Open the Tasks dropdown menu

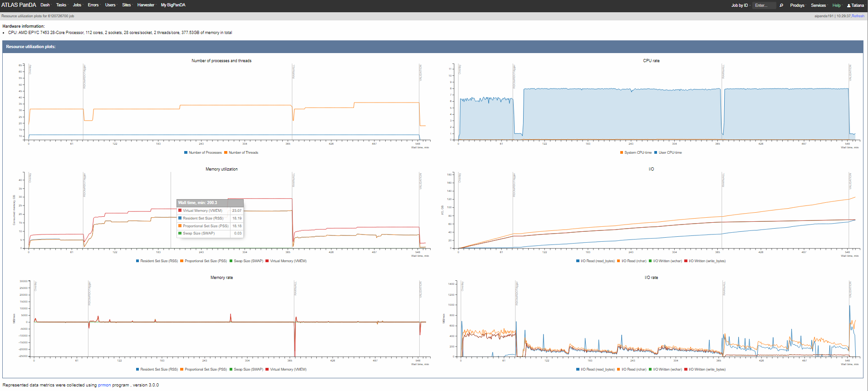pos(62,5)
